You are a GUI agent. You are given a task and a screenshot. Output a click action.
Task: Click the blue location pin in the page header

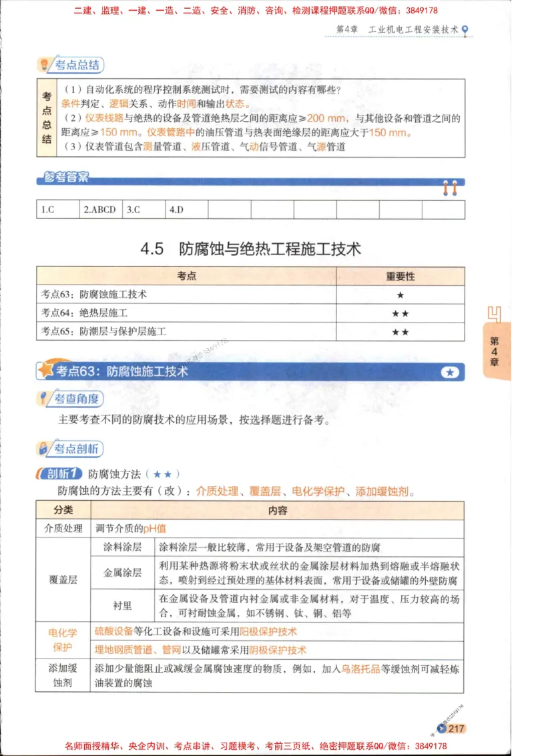click(466, 29)
